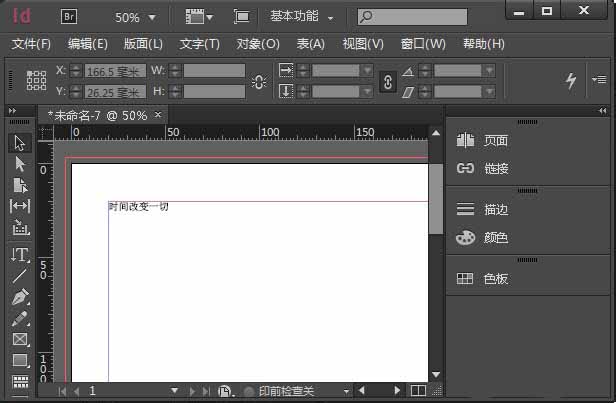Select the Pen tool
This screenshot has width=616, height=403.
click(20, 297)
